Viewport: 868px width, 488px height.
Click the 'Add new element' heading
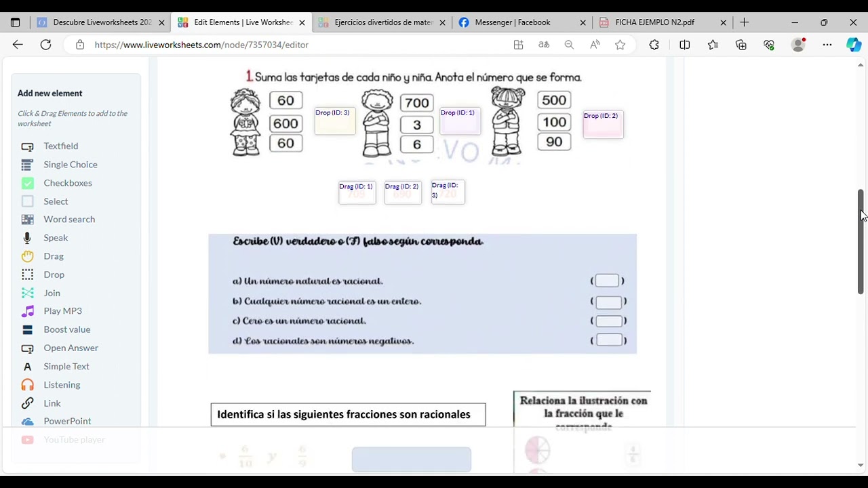pyautogui.click(x=50, y=94)
